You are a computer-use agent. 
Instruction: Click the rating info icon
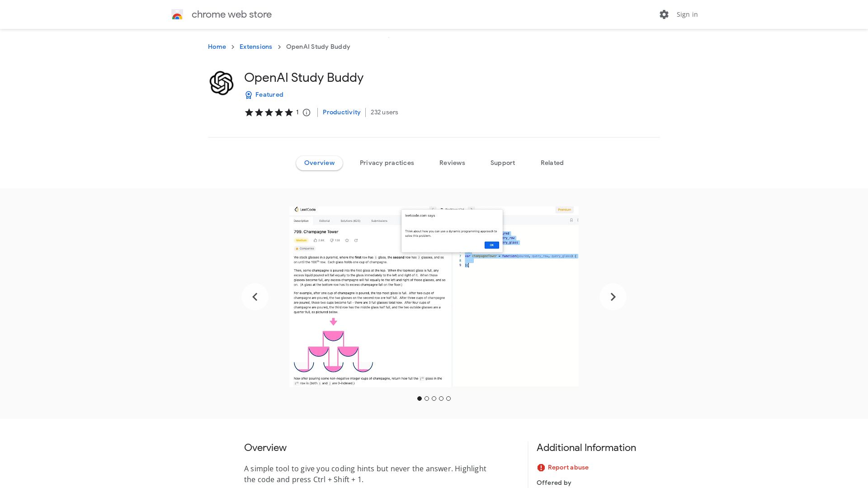(x=307, y=113)
